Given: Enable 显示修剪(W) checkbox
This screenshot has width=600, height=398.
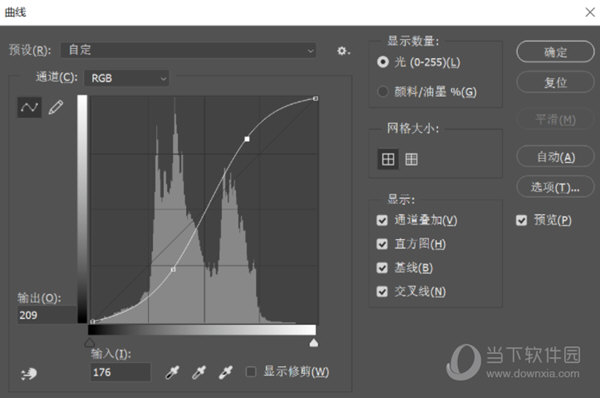Looking at the screenshot, I should tap(251, 372).
